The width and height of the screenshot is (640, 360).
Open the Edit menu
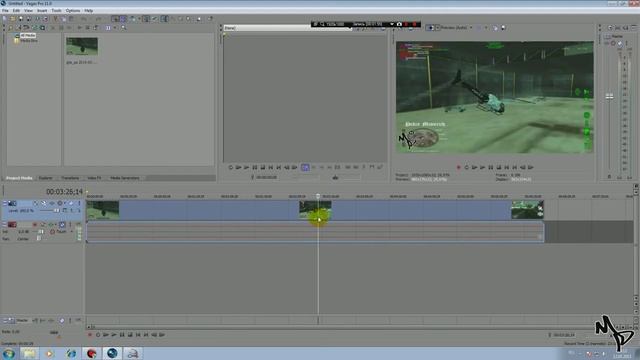(16, 11)
